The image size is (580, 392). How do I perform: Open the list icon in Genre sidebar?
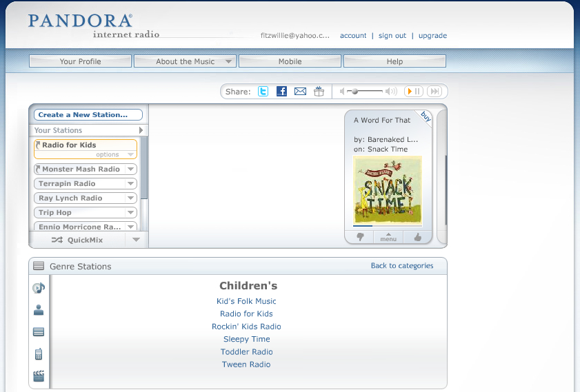39,332
